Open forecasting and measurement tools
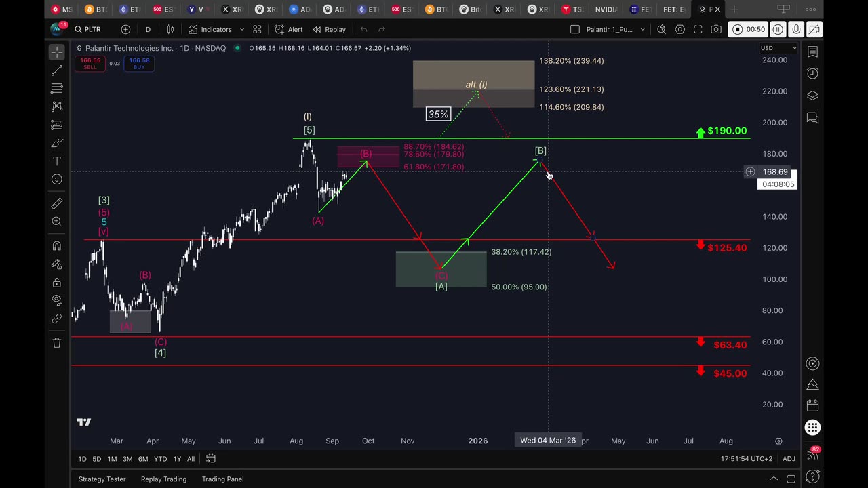Screen dimensions: 868x488 [x=57, y=125]
